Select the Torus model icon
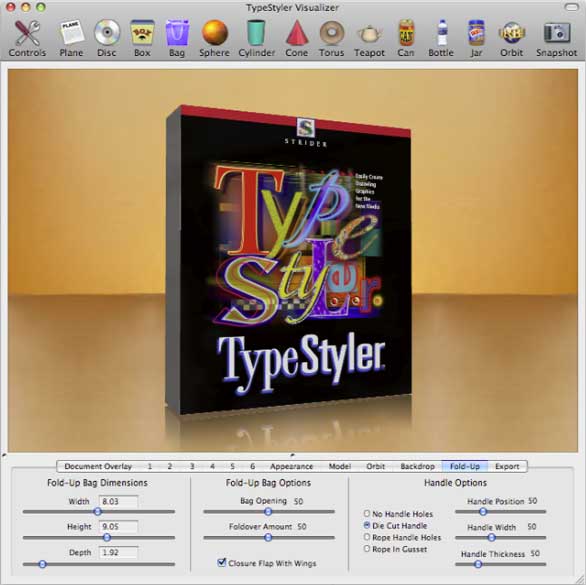The height and width of the screenshot is (585, 586). pos(331,38)
